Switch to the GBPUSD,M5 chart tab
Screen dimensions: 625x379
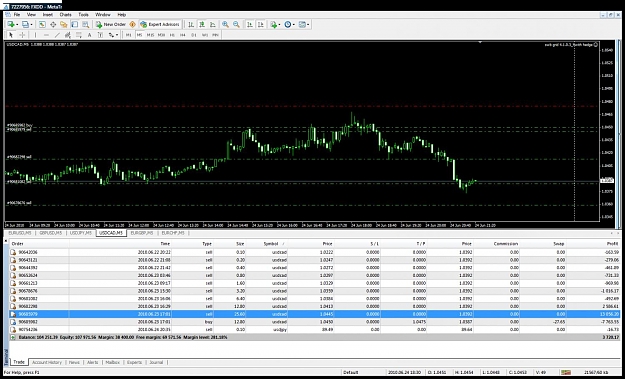coord(51,233)
